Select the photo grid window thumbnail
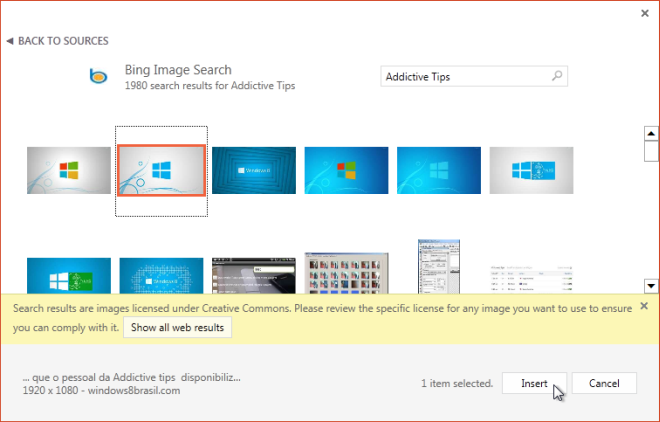 [346, 273]
